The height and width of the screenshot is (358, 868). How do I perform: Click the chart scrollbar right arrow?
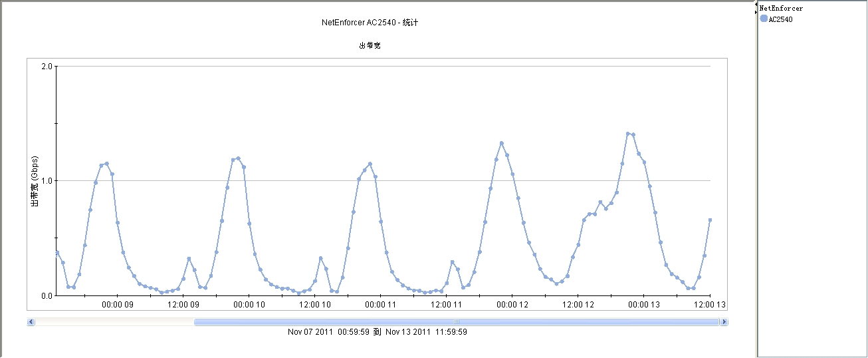[724, 322]
